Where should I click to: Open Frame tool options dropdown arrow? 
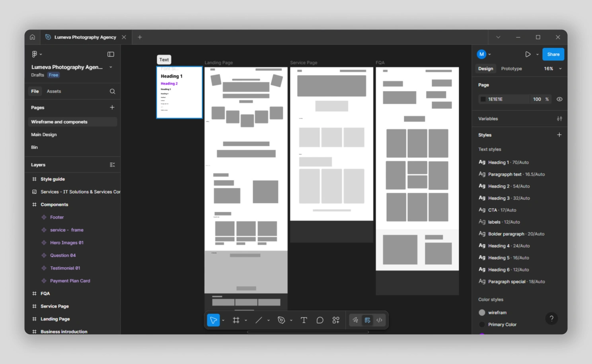(x=246, y=320)
